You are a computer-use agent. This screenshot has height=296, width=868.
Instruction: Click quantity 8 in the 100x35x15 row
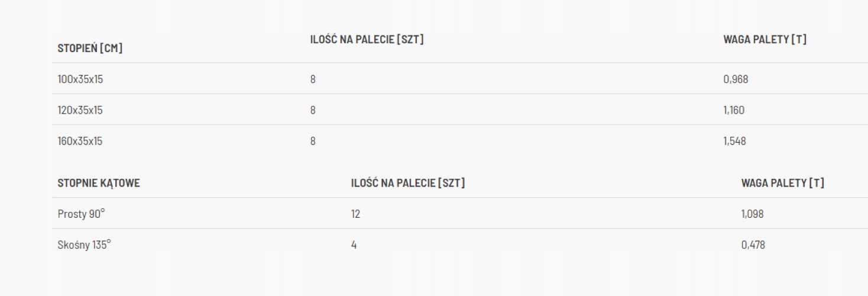pos(313,79)
